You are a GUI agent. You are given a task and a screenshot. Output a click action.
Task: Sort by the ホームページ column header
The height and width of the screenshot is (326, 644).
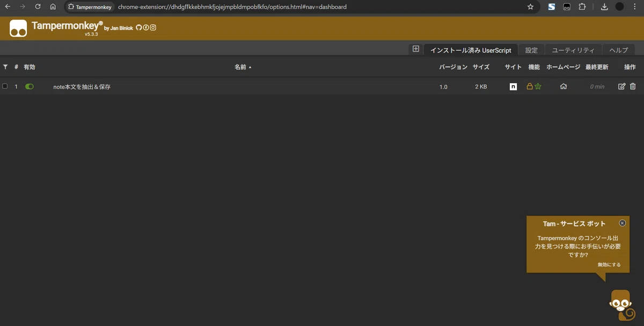[x=563, y=67]
